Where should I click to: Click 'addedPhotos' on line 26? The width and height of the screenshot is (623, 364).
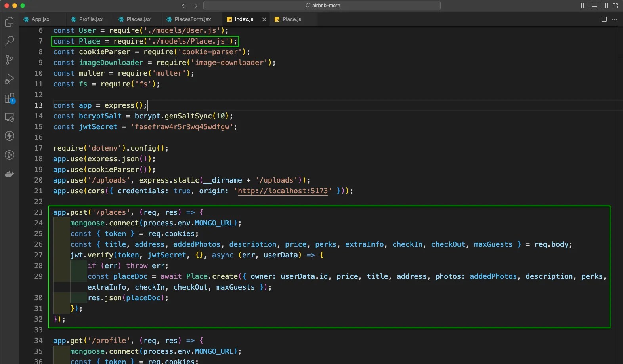pos(197,244)
